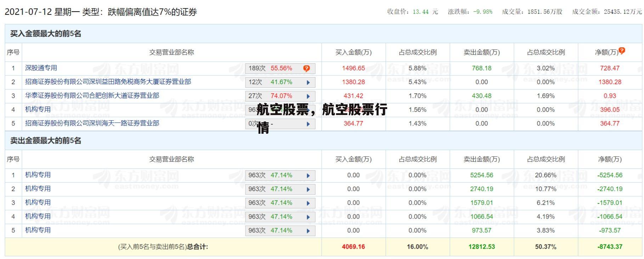Open the 深股通专用 link
Viewport: 644px width, 259px height.
pyautogui.click(x=41, y=68)
